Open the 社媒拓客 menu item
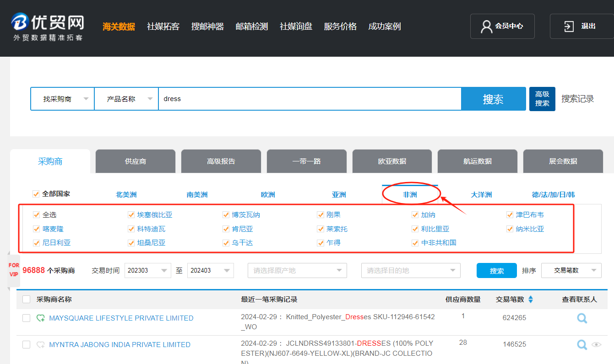This screenshot has width=614, height=364. click(x=163, y=27)
